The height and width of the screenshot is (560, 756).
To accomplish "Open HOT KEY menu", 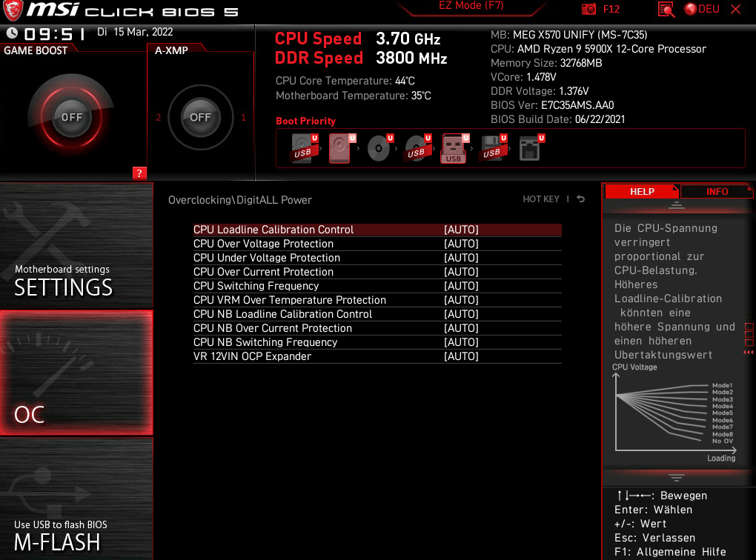I will 541,199.
